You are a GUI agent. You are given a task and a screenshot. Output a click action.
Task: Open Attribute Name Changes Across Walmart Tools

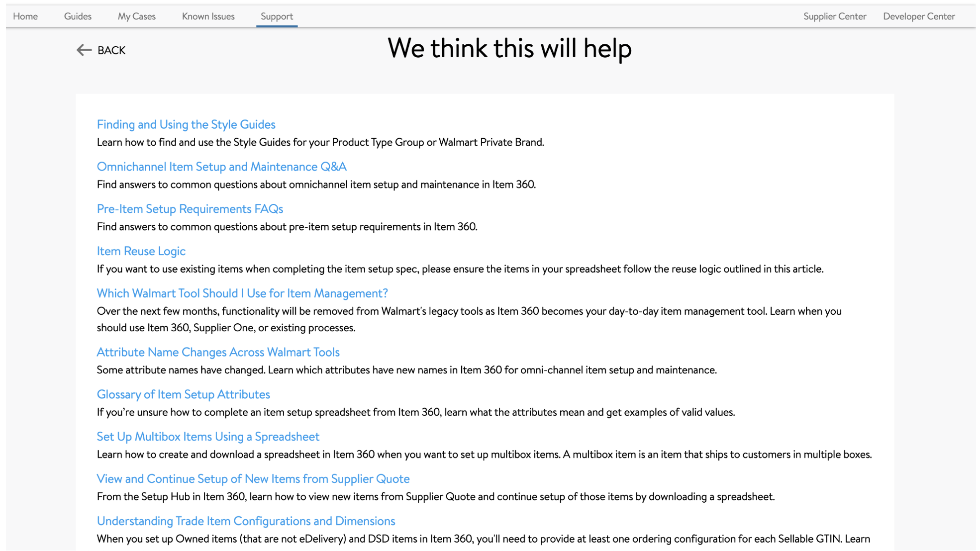click(218, 352)
